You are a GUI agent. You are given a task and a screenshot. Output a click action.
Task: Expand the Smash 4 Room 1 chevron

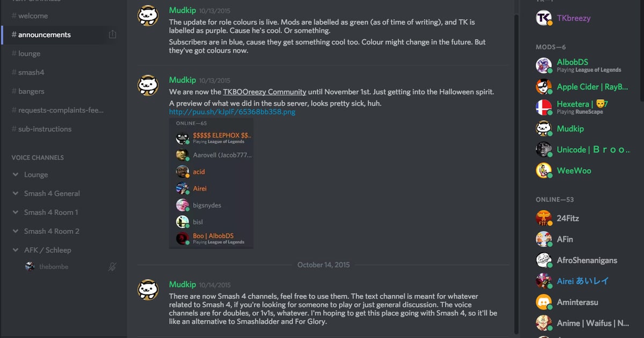(x=16, y=212)
